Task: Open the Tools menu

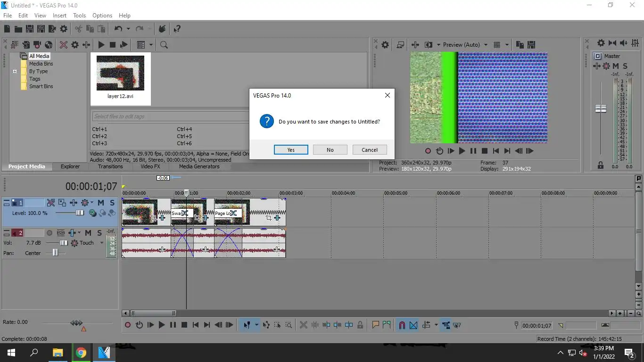Action: (79, 16)
